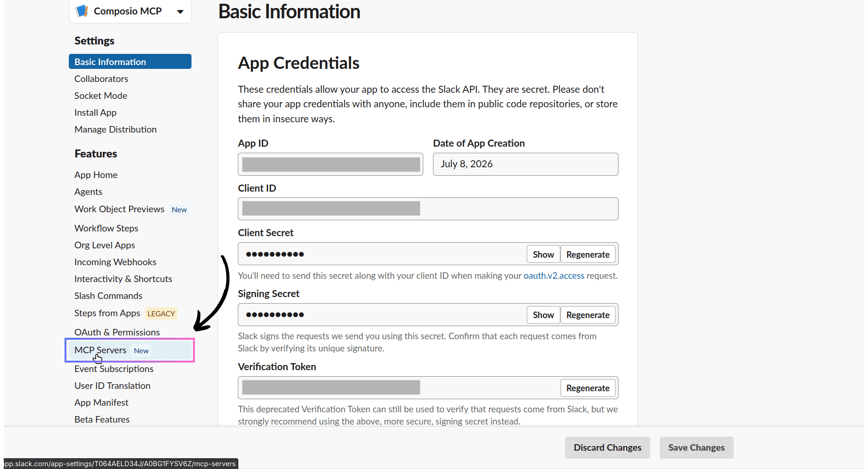Go to Org Level Apps
The width and height of the screenshot is (868, 469).
(105, 245)
